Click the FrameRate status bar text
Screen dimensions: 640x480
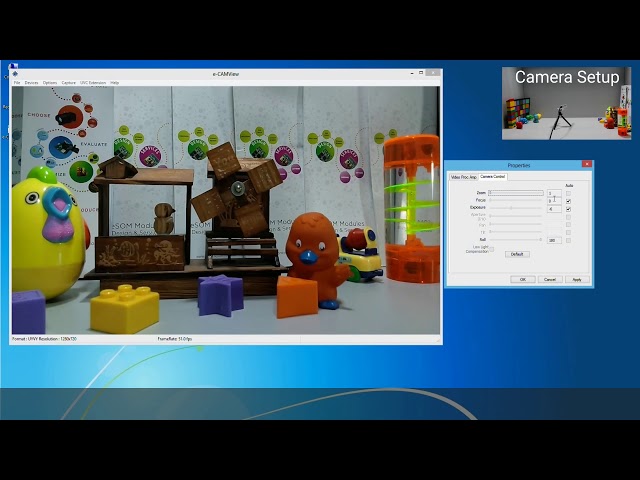pos(175,339)
